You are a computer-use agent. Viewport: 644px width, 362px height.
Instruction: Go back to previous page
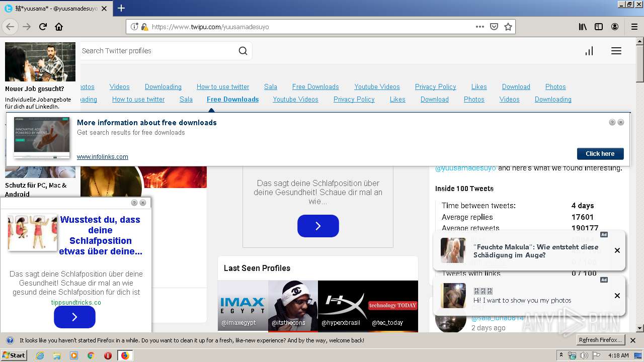coord(10,27)
